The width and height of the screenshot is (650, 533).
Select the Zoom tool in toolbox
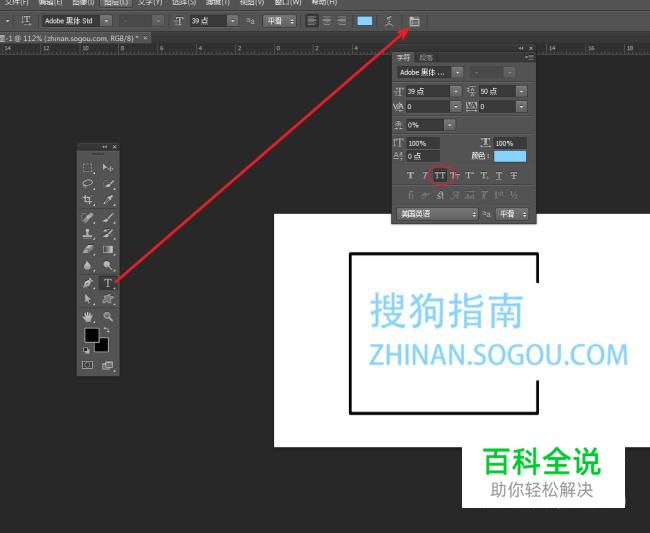pyautogui.click(x=108, y=317)
